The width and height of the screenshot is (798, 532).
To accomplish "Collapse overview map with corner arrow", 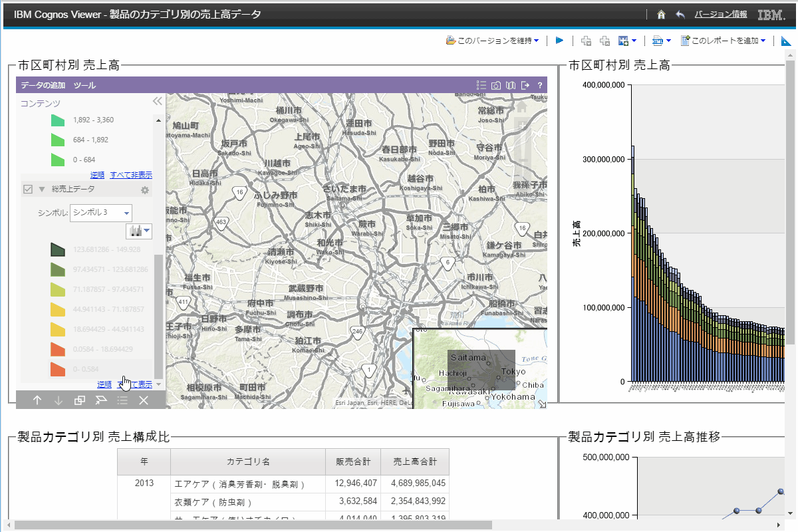I will coord(542,404).
